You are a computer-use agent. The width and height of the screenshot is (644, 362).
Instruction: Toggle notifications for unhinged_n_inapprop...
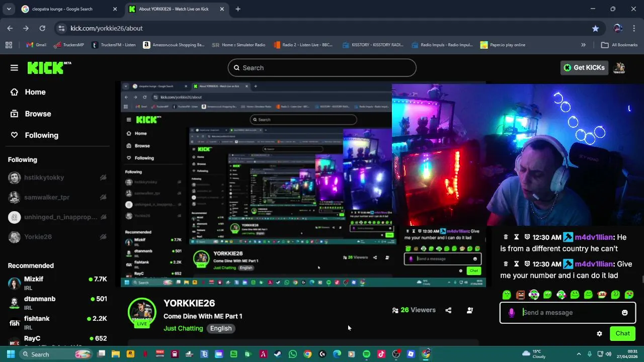(103, 217)
